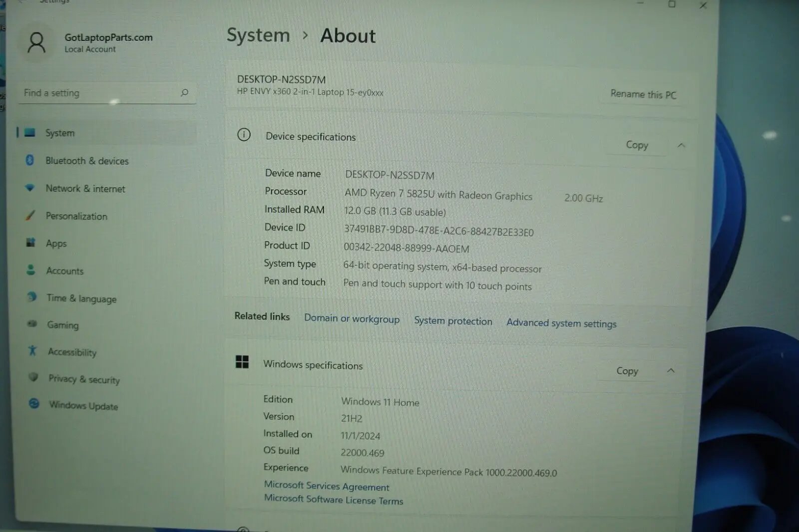The height and width of the screenshot is (532, 799).
Task: Select System in the breadcrumb header
Action: 258,35
